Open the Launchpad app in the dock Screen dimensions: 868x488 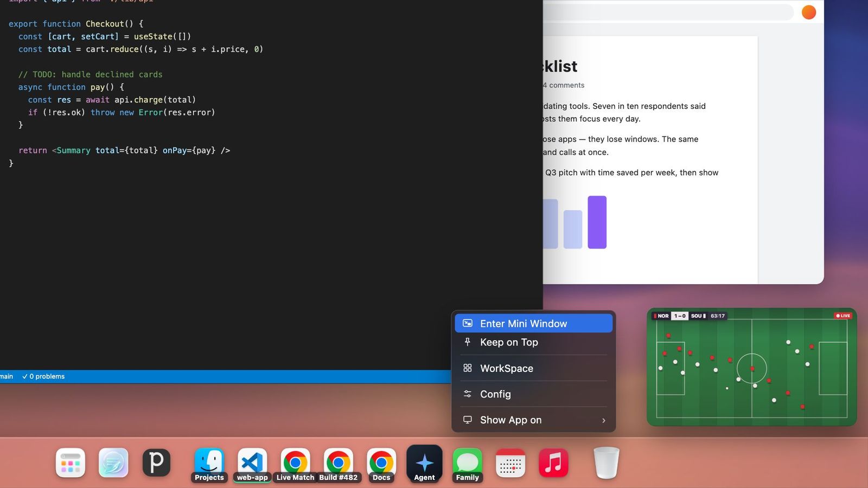[71, 463]
